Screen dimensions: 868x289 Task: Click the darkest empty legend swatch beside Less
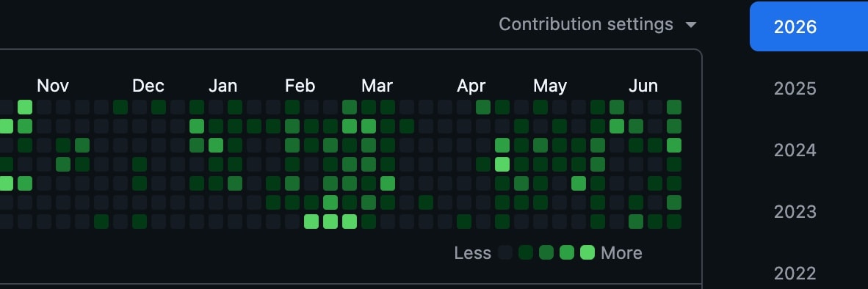(x=504, y=252)
